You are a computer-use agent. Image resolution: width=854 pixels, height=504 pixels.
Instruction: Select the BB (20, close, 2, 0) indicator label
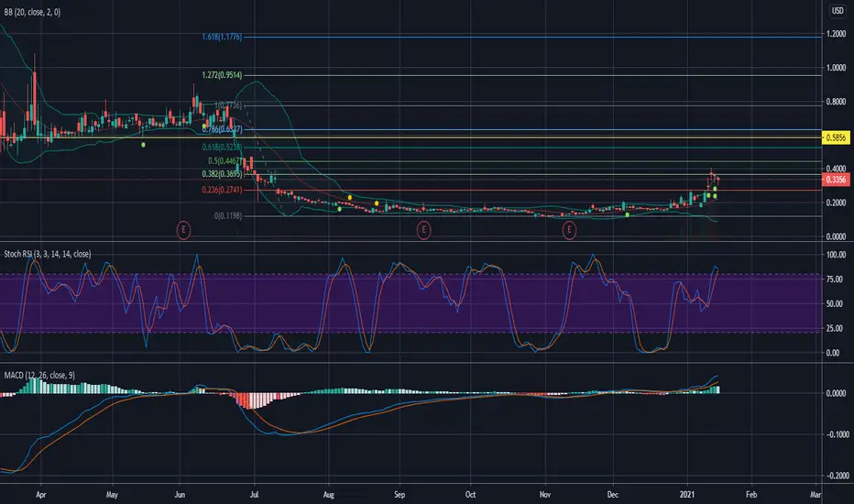32,12
